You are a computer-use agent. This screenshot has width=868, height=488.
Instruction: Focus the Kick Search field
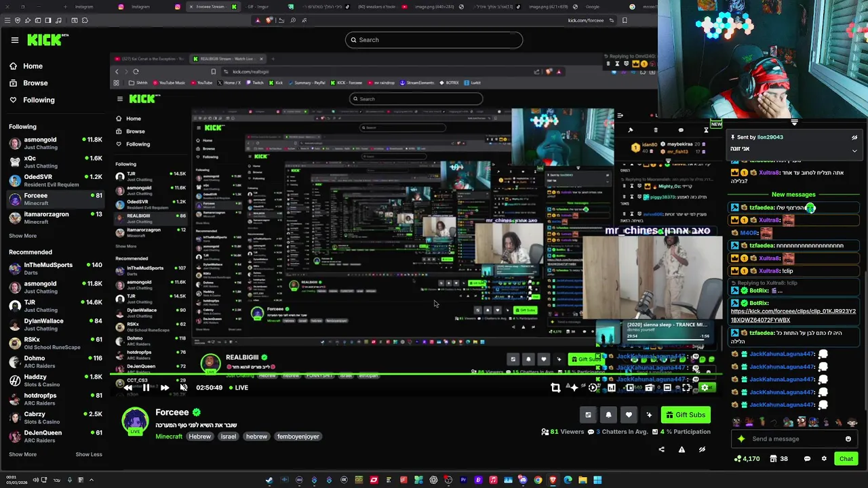pos(434,40)
